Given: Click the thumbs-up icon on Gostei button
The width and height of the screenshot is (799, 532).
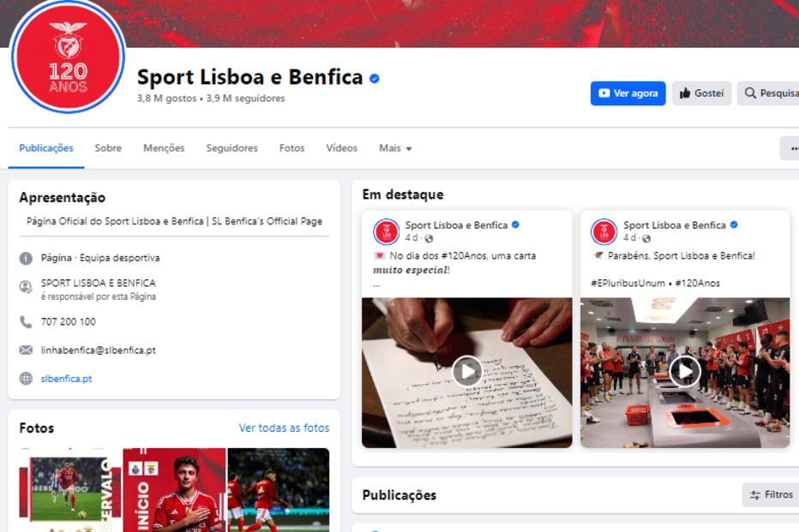Looking at the screenshot, I should coord(686,93).
